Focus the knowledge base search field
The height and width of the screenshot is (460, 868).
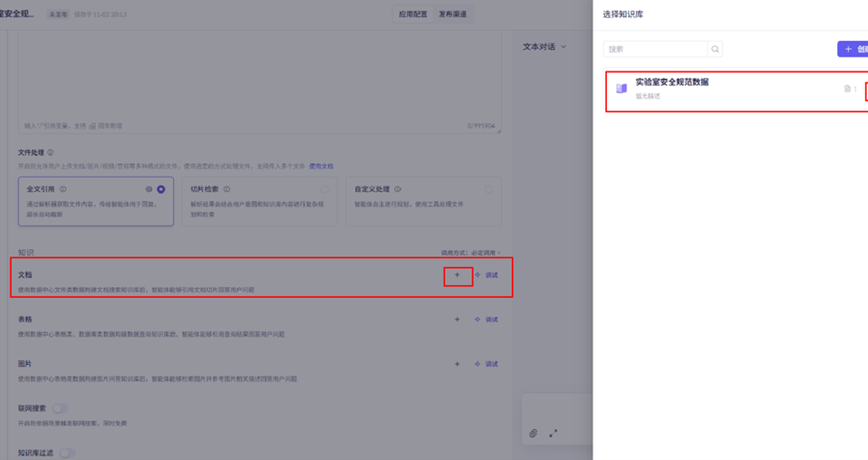click(x=655, y=49)
